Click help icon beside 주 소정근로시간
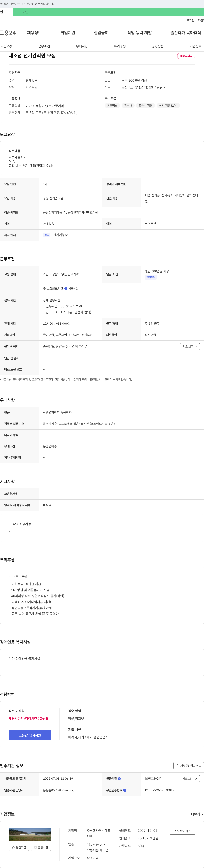The width and height of the screenshot is (204, 868). (x=66, y=288)
